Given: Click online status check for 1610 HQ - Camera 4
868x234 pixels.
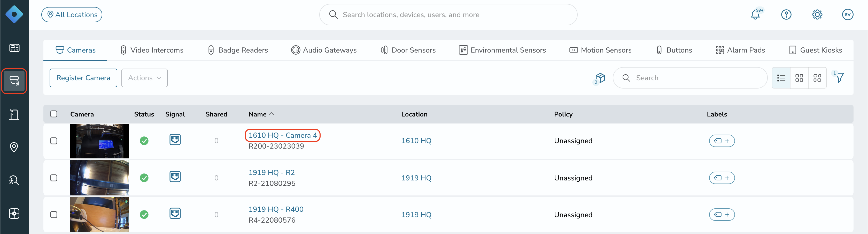Looking at the screenshot, I should coord(144,141).
